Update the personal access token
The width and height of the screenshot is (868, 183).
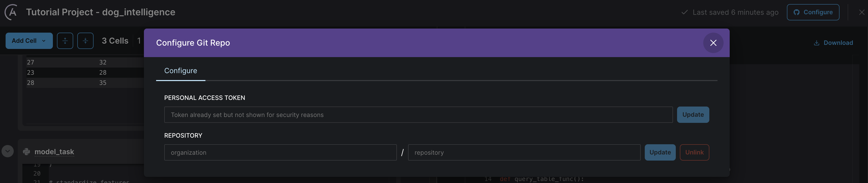point(693,115)
